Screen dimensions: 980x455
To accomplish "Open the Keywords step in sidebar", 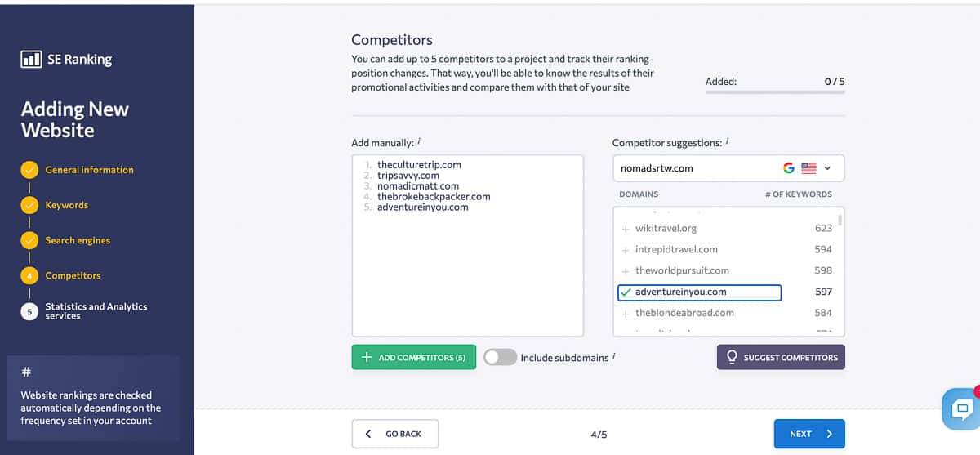I will coord(66,205).
